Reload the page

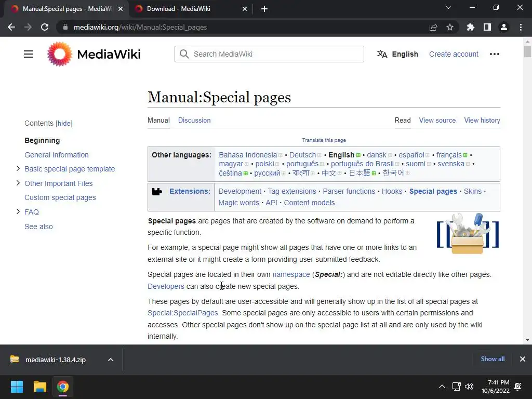click(x=45, y=27)
